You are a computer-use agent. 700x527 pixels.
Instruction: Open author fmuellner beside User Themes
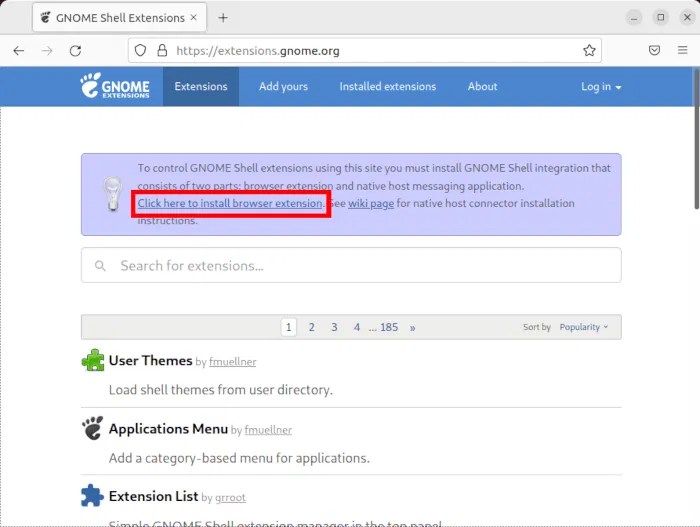(x=233, y=362)
